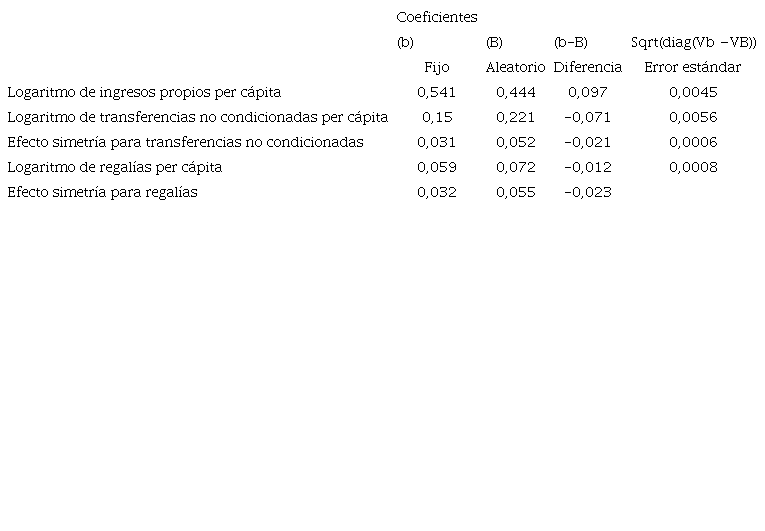This screenshot has height=531, width=765.
Task: Select the "Aleatorio" column header
Action: pyautogui.click(x=515, y=67)
